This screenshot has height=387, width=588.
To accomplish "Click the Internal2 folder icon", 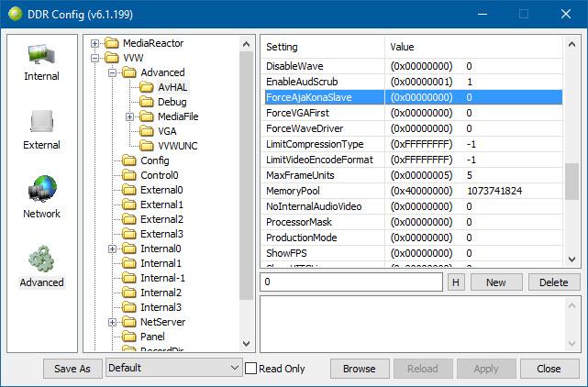I will point(129,293).
